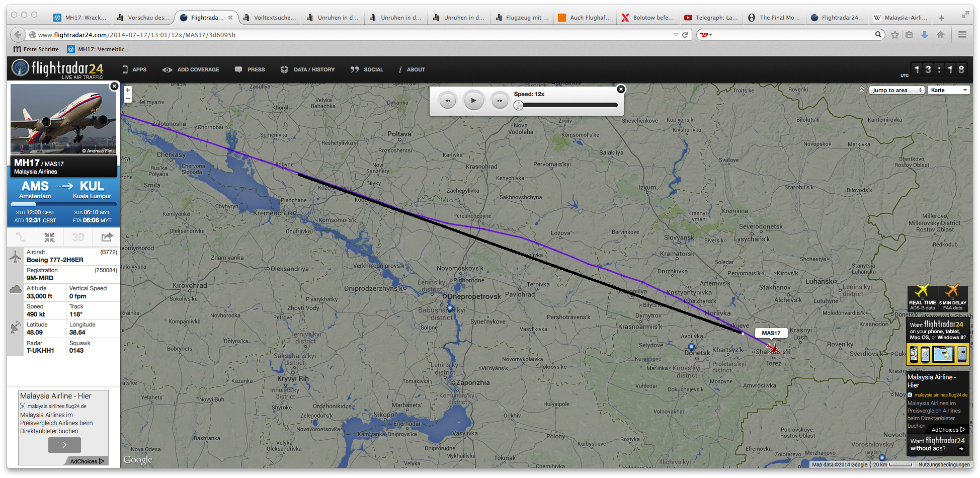980x478 pixels.
Task: Click the red MAS17 airplane icon on map
Action: coord(774,348)
